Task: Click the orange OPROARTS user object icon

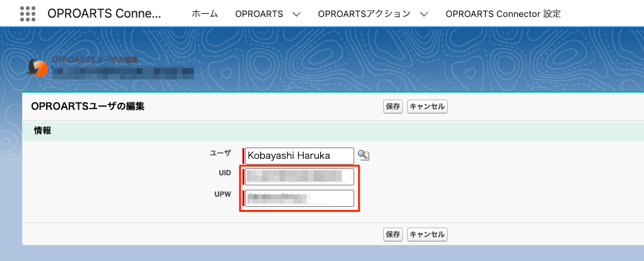Action: pos(39,67)
